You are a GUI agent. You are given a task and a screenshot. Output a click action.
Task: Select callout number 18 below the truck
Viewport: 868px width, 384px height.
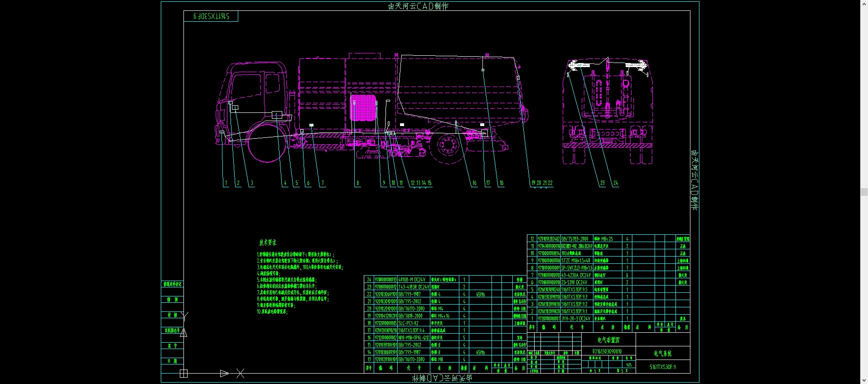click(501, 183)
